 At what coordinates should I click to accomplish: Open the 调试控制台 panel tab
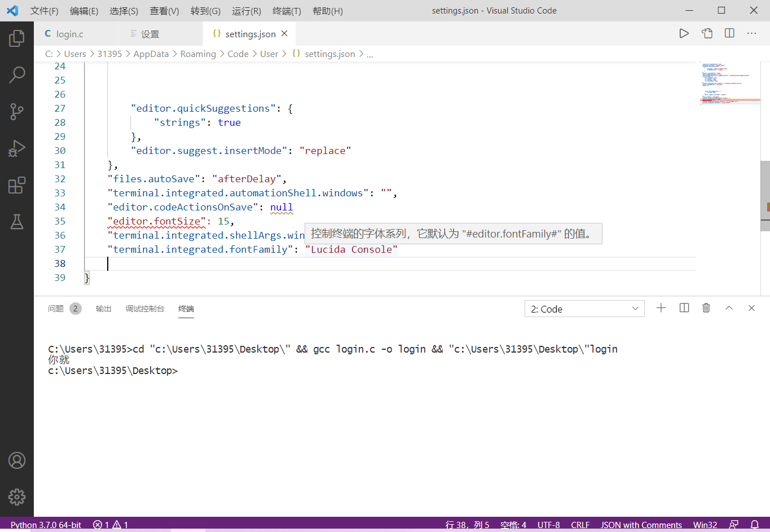tap(144, 309)
